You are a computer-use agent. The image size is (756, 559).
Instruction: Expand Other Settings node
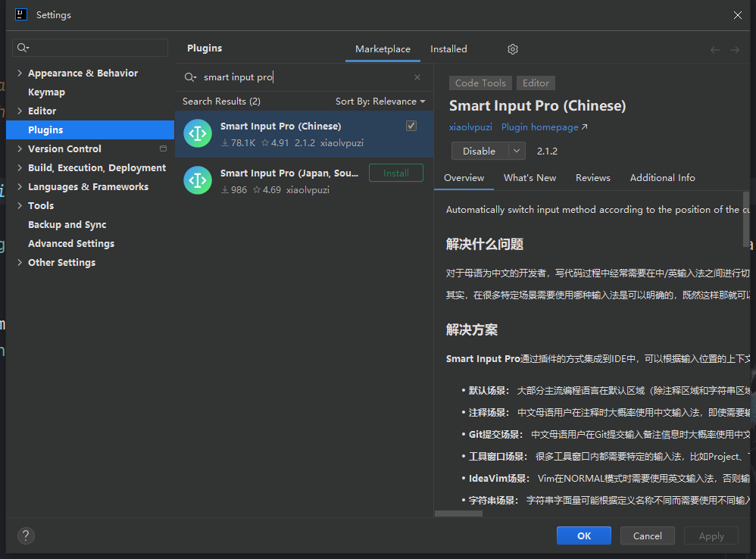point(20,262)
